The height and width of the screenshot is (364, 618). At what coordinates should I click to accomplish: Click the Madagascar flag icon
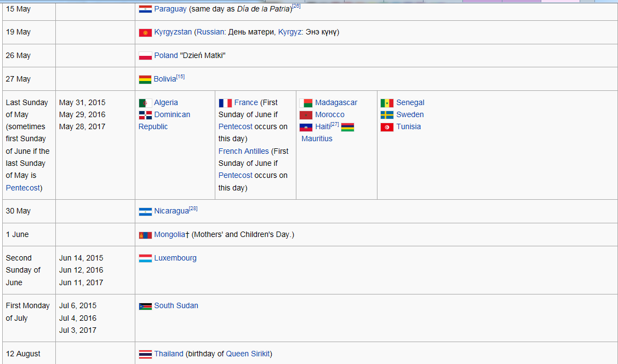[x=306, y=103]
